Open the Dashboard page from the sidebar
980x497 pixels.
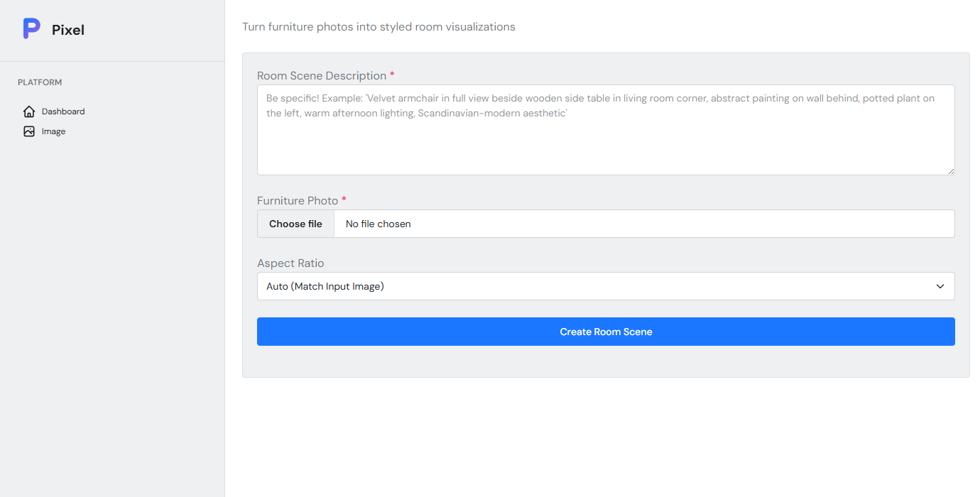coord(62,111)
